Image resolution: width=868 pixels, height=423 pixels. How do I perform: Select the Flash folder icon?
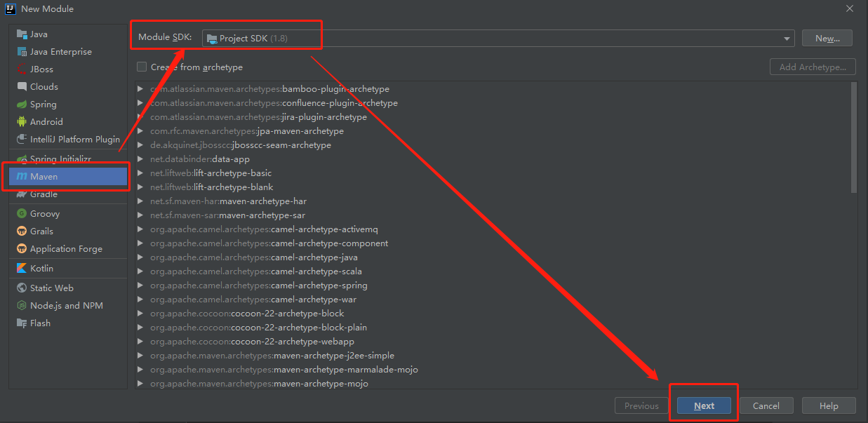(x=22, y=323)
